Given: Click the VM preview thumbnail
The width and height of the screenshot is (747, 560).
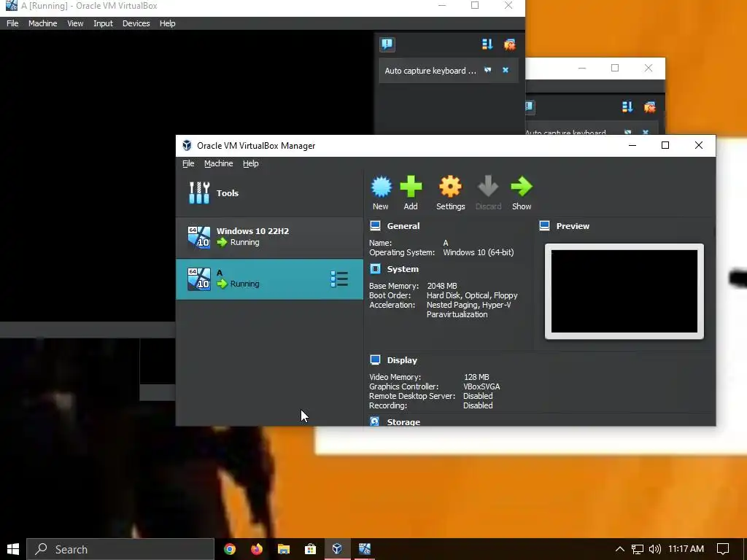Looking at the screenshot, I should point(624,292).
